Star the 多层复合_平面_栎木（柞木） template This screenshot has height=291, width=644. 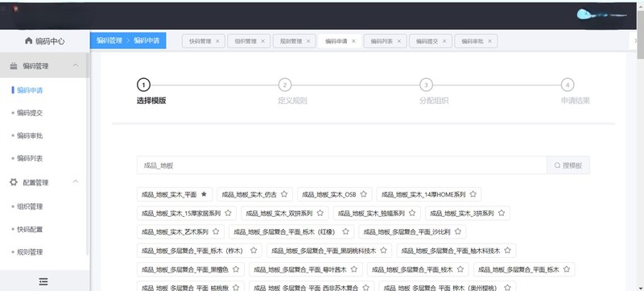[x=254, y=250]
